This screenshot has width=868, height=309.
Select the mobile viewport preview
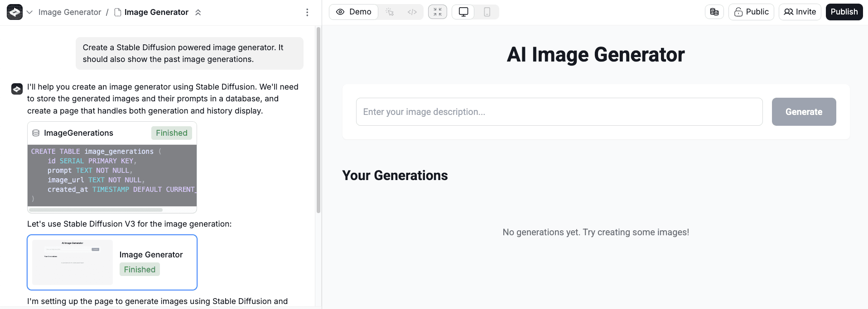(x=487, y=12)
